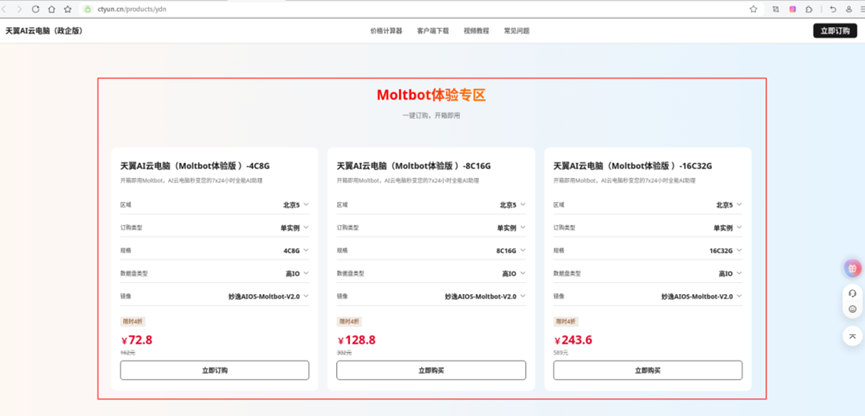This screenshot has width=865, height=416.
Task: Open the 客户端下载 nav item
Action: [433, 31]
